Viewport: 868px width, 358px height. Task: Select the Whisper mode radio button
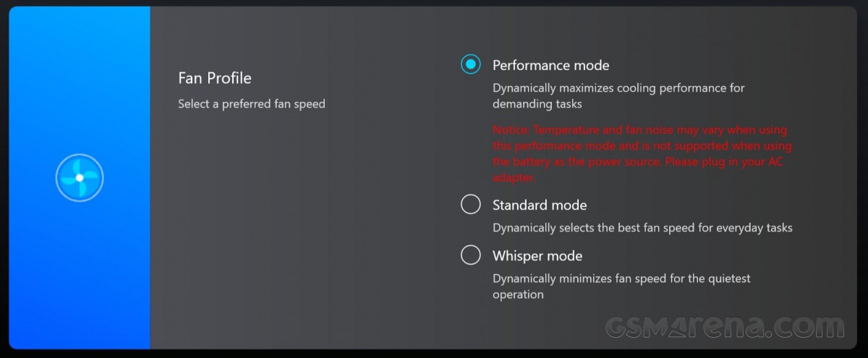coord(471,255)
